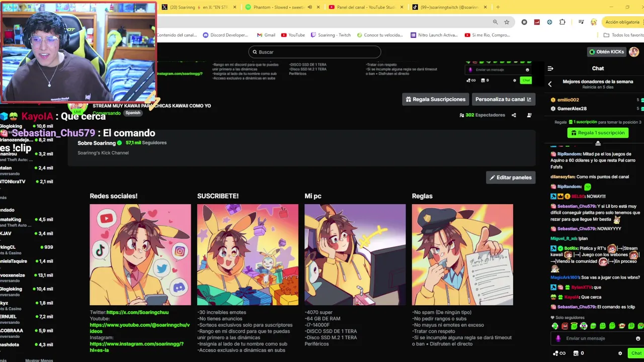The height and width of the screenshot is (362, 644).
Task: Open the Reglas panel image
Action: [462, 254]
